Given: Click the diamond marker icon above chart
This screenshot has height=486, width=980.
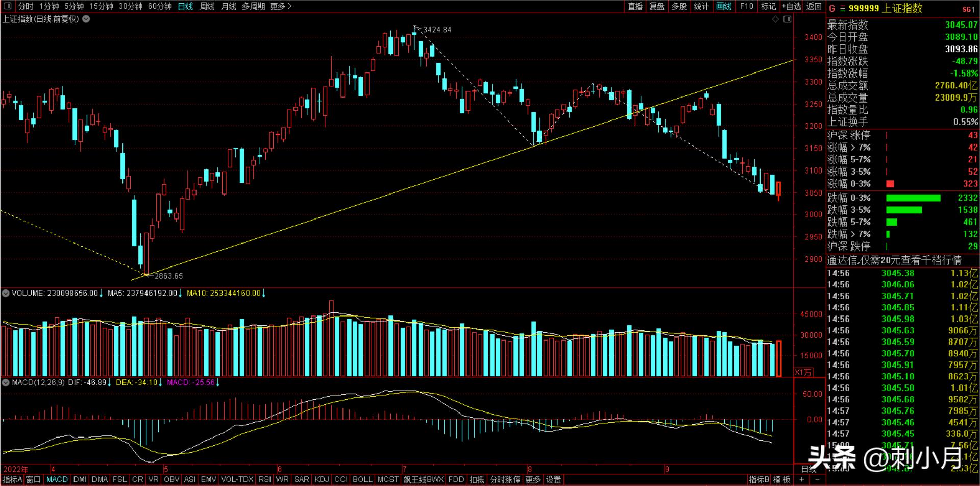Looking at the screenshot, I should tap(776, 19).
